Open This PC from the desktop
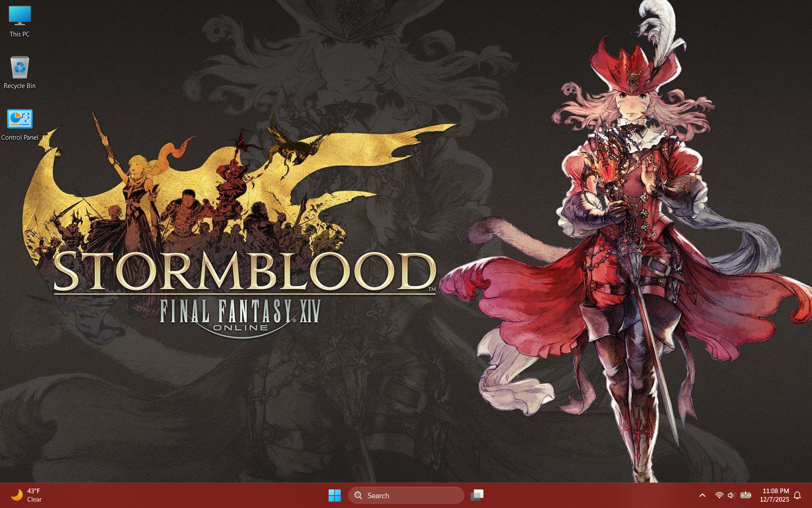Viewport: 812px width, 508px height. pyautogui.click(x=19, y=16)
